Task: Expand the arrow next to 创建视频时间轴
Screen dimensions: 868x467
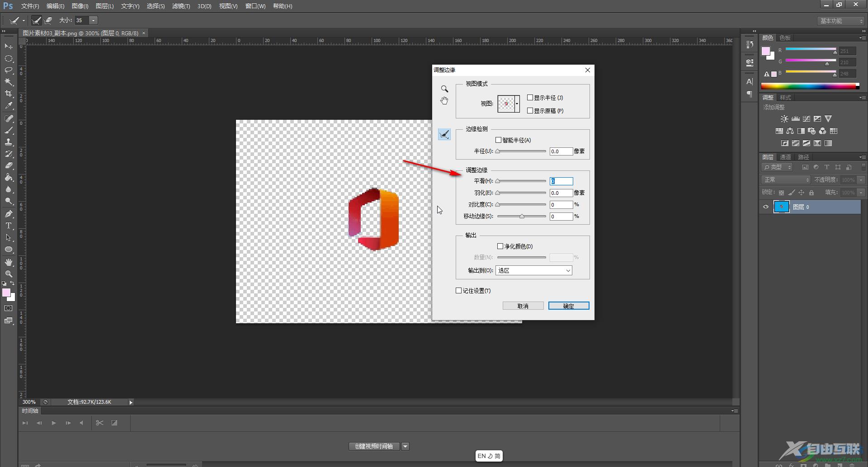Action: 405,447
